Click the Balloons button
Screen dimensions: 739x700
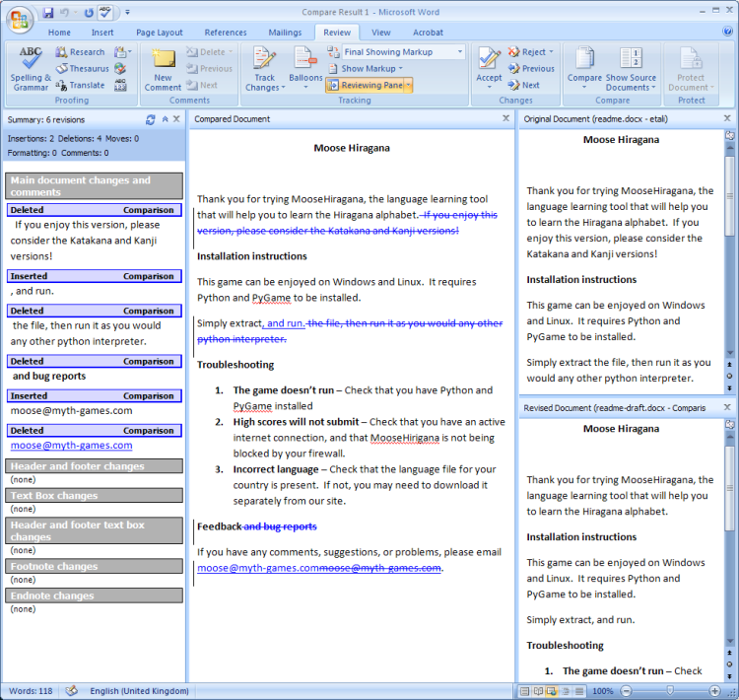click(x=305, y=68)
